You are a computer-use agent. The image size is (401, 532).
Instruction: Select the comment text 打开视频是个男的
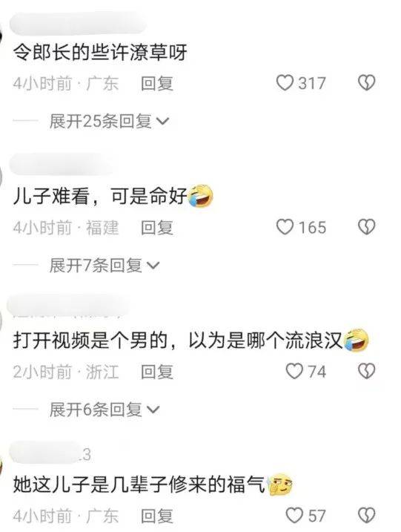[x=90, y=341]
